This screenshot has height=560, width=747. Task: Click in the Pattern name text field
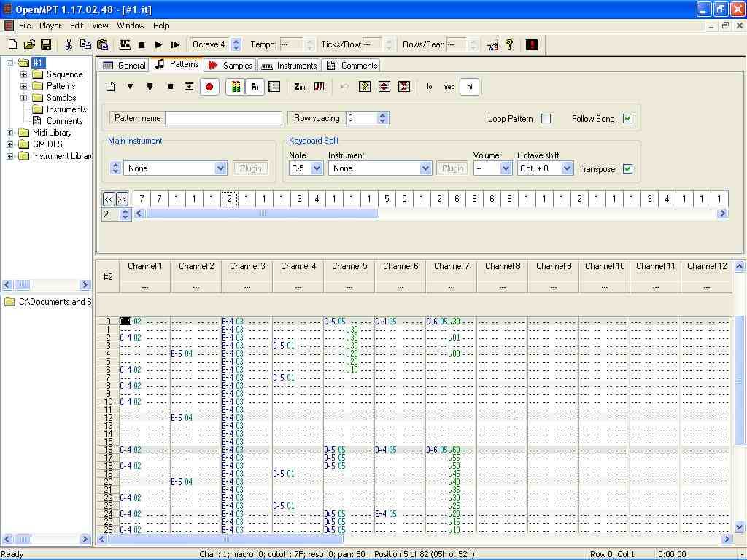pyautogui.click(x=223, y=118)
